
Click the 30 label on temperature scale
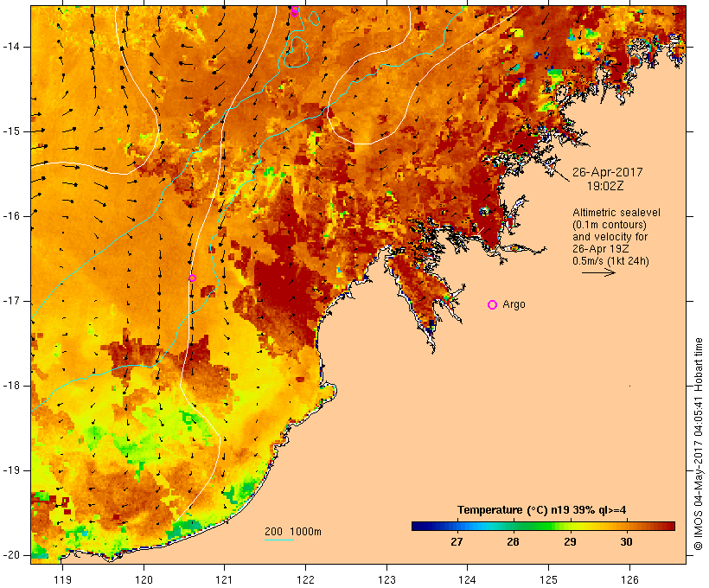626,542
